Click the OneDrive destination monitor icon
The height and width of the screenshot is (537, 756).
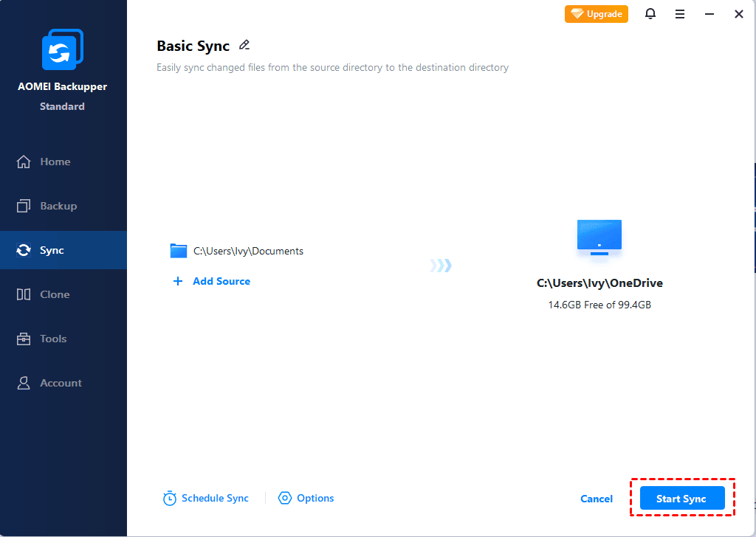(x=599, y=235)
